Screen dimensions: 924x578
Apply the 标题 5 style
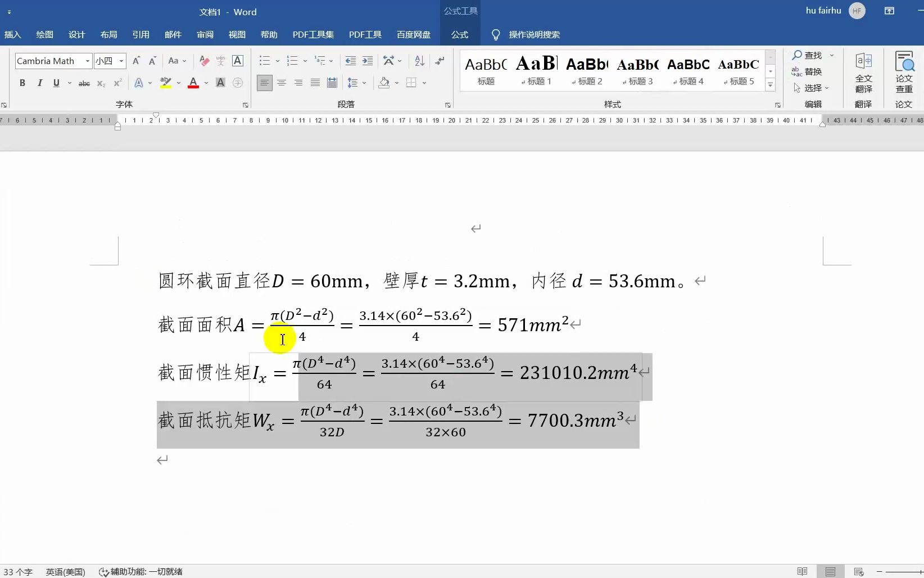point(739,70)
